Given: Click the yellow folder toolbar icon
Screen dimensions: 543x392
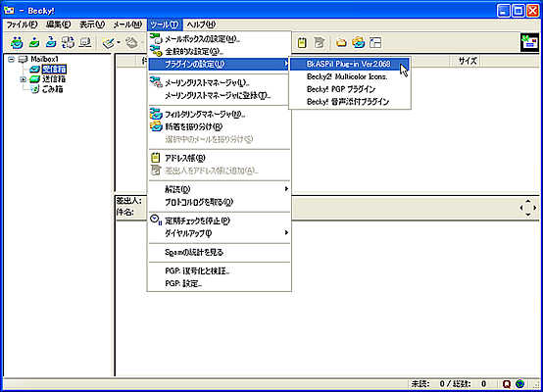Looking at the screenshot, I should click(341, 42).
